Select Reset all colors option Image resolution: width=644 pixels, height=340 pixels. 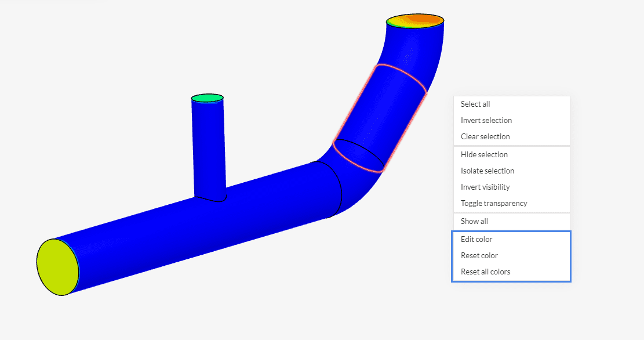pos(486,272)
